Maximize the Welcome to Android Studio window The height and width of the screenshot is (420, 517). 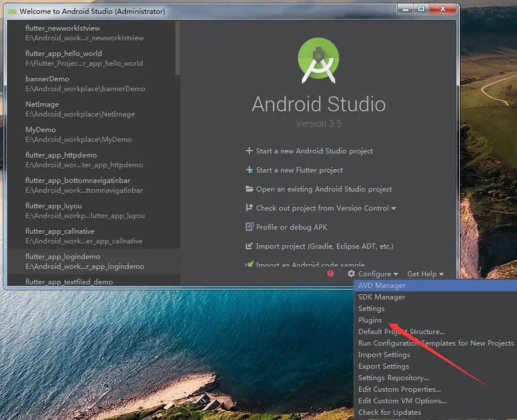tap(421, 9)
